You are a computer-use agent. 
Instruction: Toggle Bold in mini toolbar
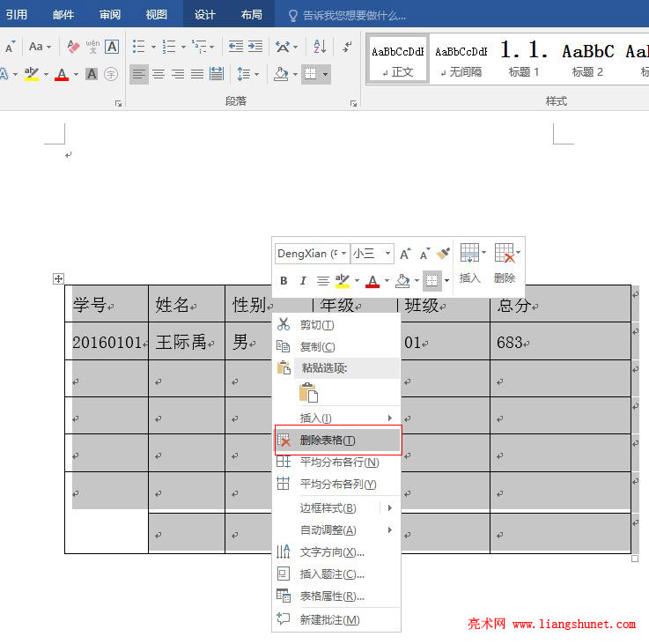click(284, 281)
